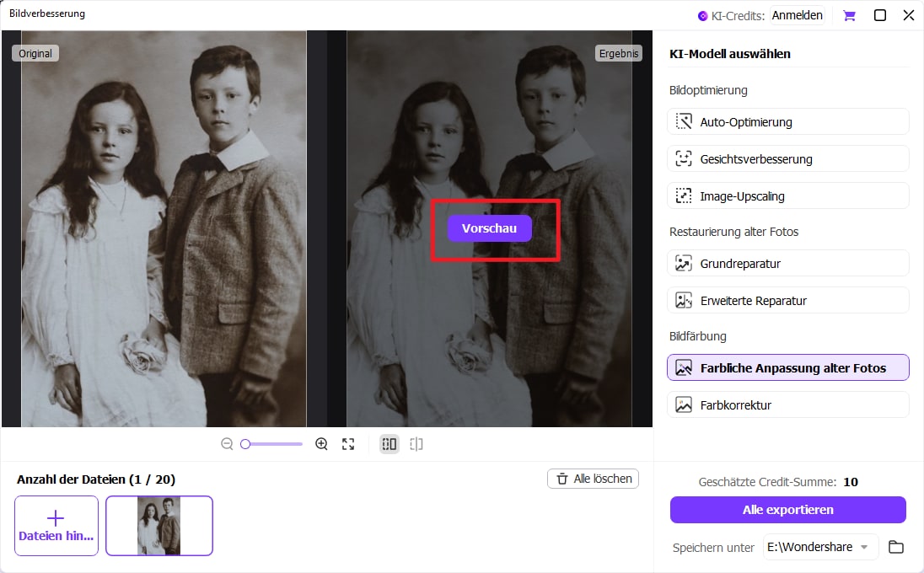Click the zoom out magnifier icon
Screen dimensions: 924x573
(x=227, y=444)
